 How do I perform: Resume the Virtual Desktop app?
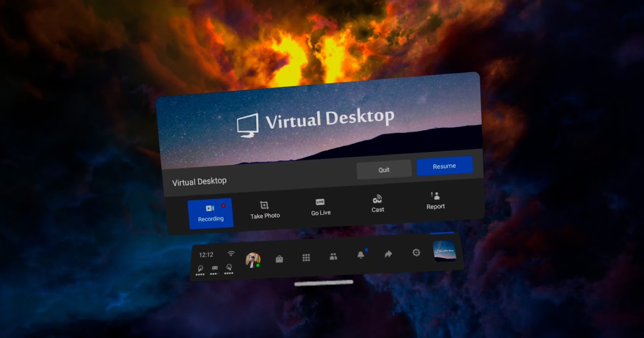pyautogui.click(x=444, y=166)
